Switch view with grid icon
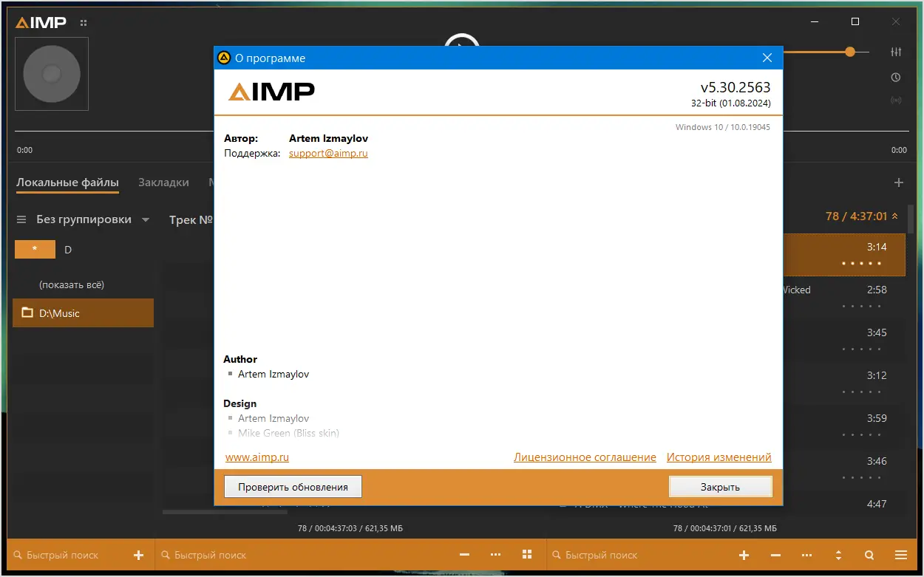Image resolution: width=924 pixels, height=577 pixels. (x=527, y=555)
